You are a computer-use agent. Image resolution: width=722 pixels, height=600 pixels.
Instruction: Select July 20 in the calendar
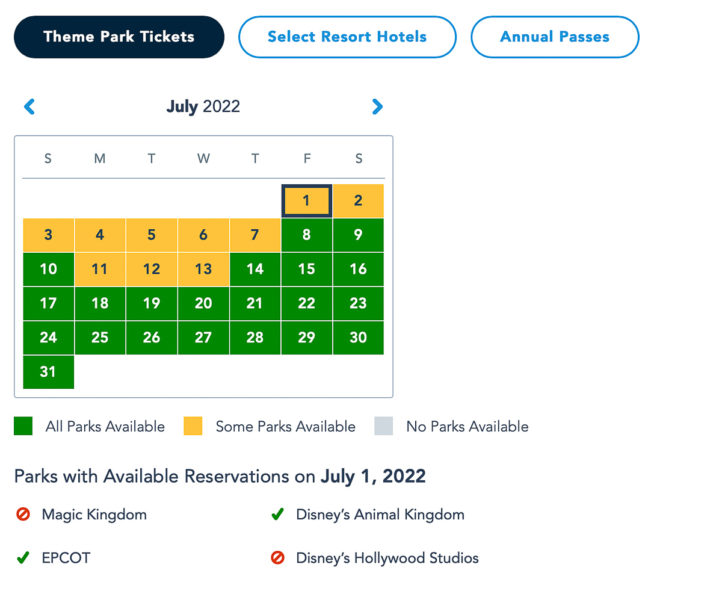(x=203, y=303)
